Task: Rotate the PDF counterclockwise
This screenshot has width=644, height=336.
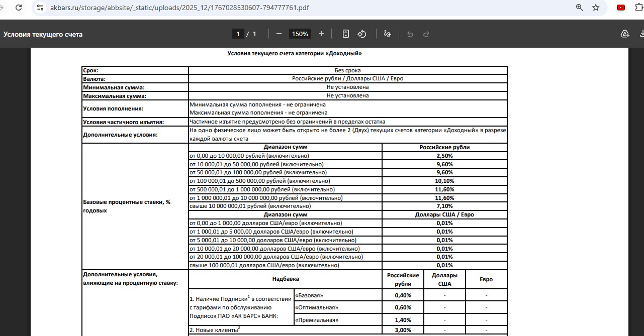Action: tap(362, 34)
